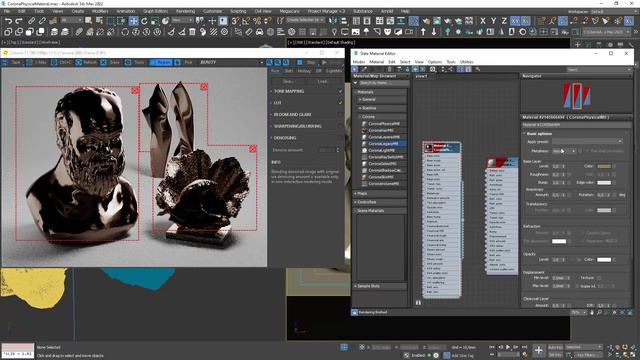640x360 pixels.
Task: Expand the Controllers group in browser
Action: pyautogui.click(x=380, y=202)
